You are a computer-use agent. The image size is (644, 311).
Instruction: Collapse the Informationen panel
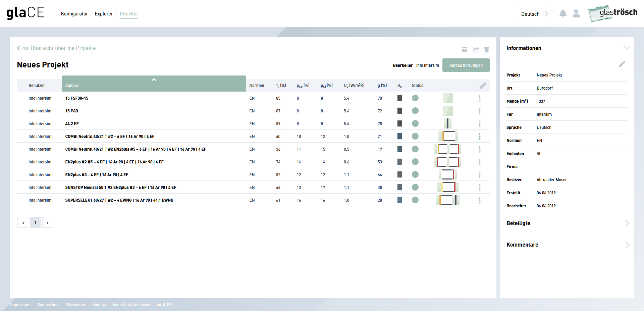627,48
